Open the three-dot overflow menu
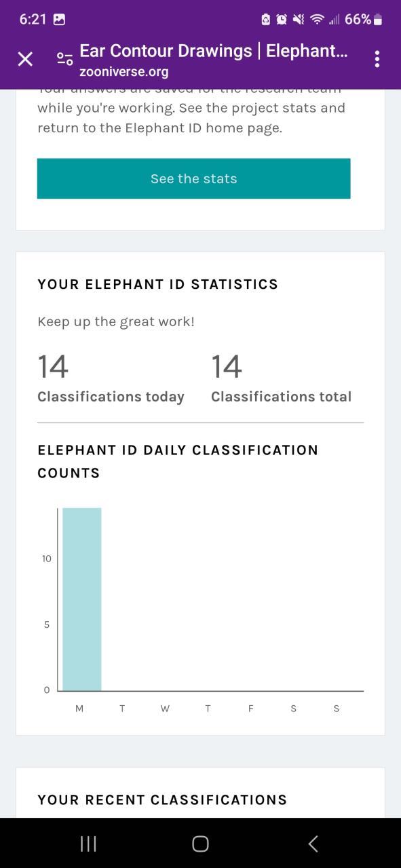 [x=377, y=59]
